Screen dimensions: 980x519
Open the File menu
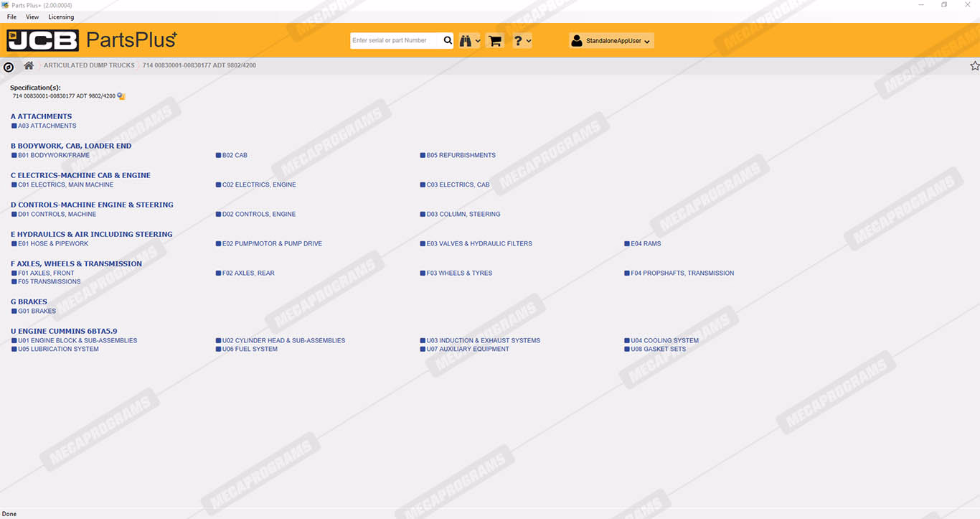click(11, 17)
